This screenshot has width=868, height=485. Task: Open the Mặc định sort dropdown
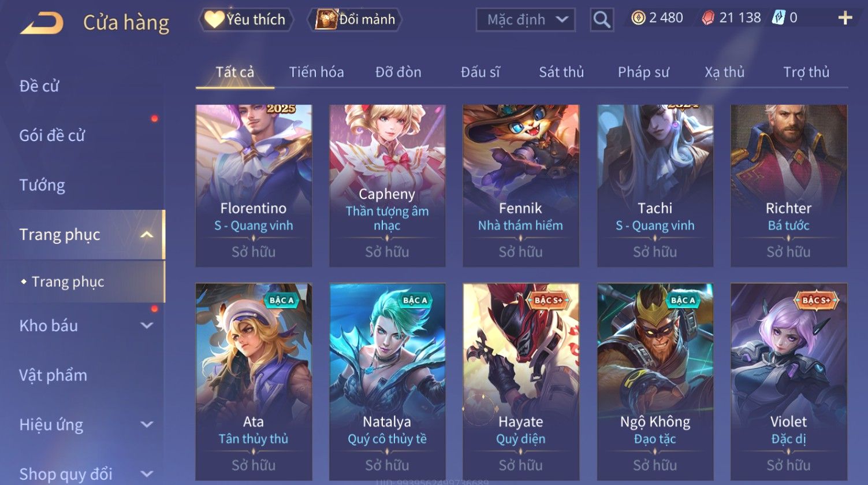(x=526, y=20)
